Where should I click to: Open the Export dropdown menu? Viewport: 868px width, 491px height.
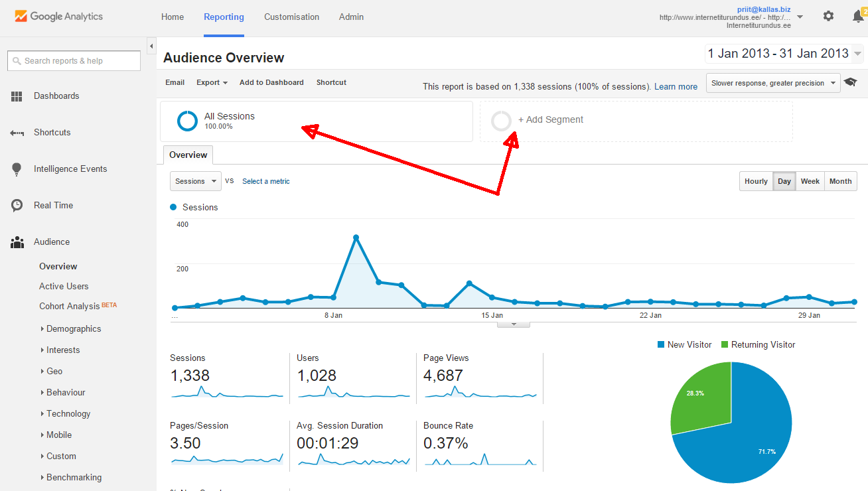pyautogui.click(x=212, y=82)
